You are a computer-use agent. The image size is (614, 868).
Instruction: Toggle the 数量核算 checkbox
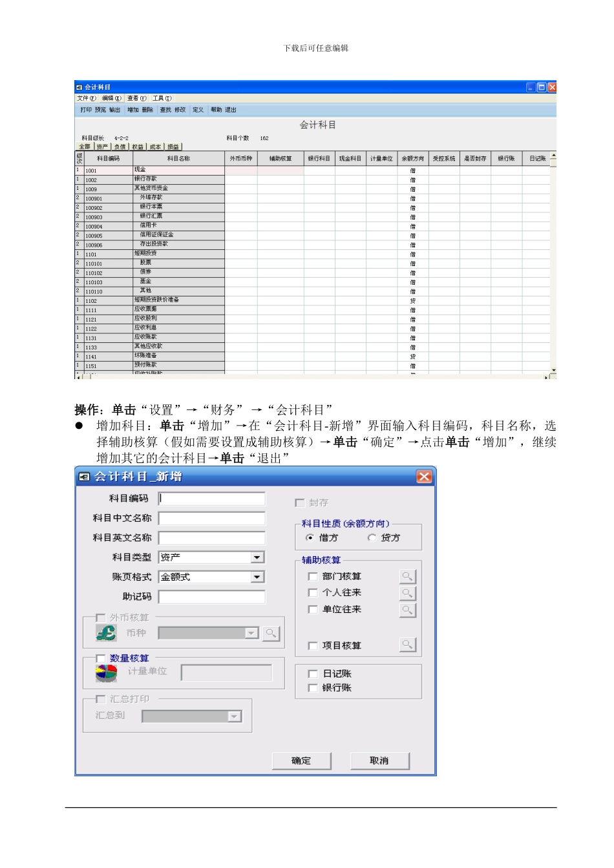click(101, 658)
